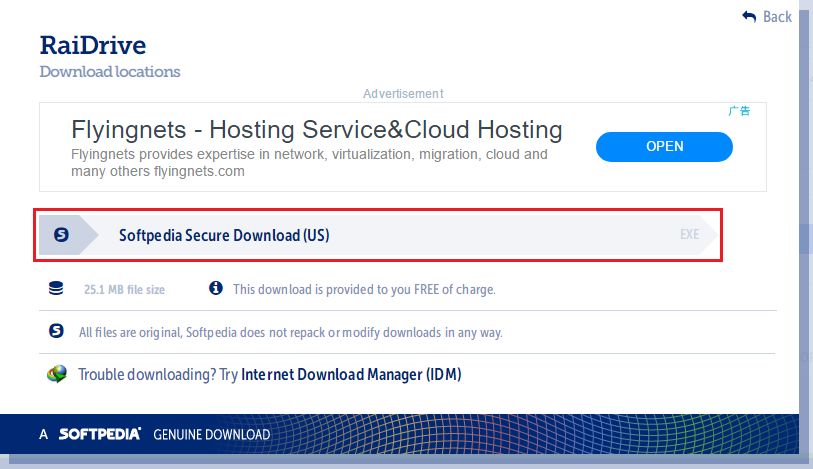
Task: Click the ad info marker icon
Action: [739, 111]
